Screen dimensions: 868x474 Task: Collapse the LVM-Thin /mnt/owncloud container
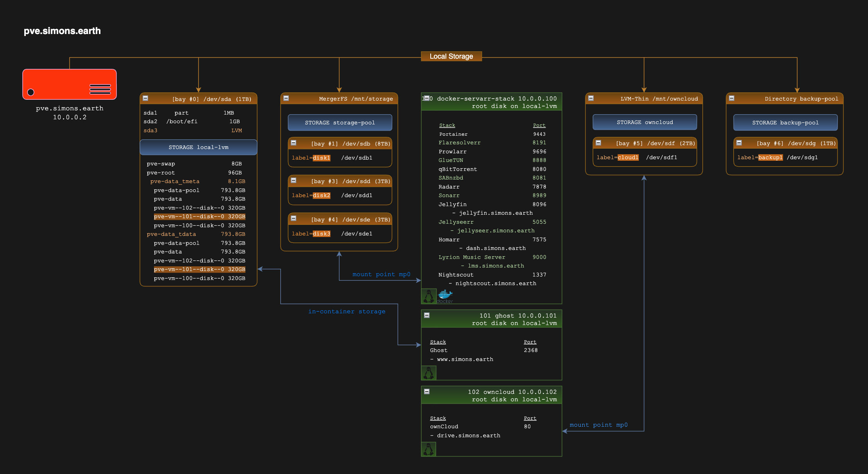pyautogui.click(x=591, y=99)
